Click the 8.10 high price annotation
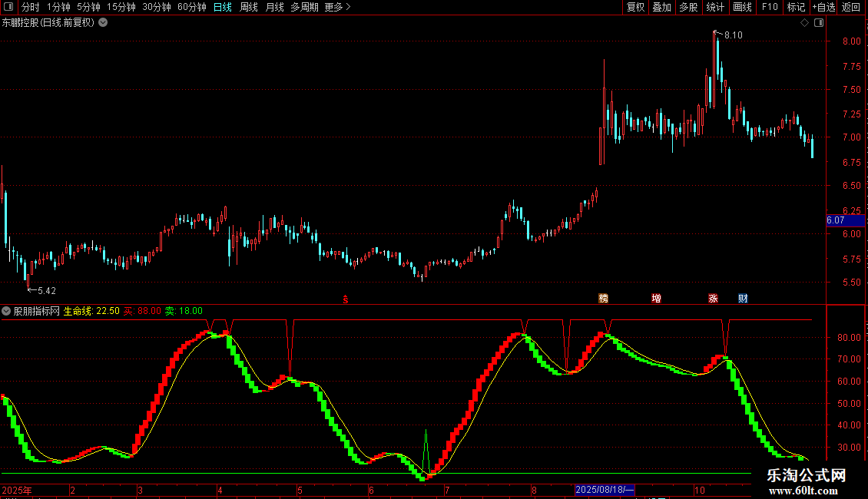868x499 pixels. [x=734, y=35]
